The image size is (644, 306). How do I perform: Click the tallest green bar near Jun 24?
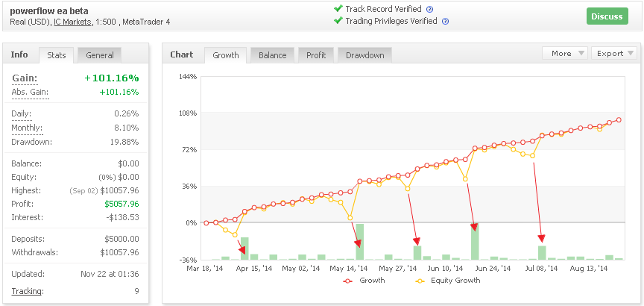click(475, 241)
